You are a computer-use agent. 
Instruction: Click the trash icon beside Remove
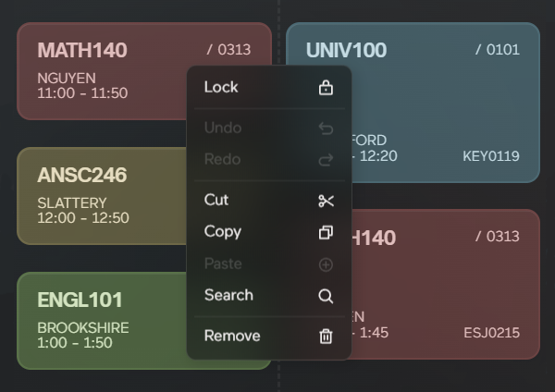[326, 337]
